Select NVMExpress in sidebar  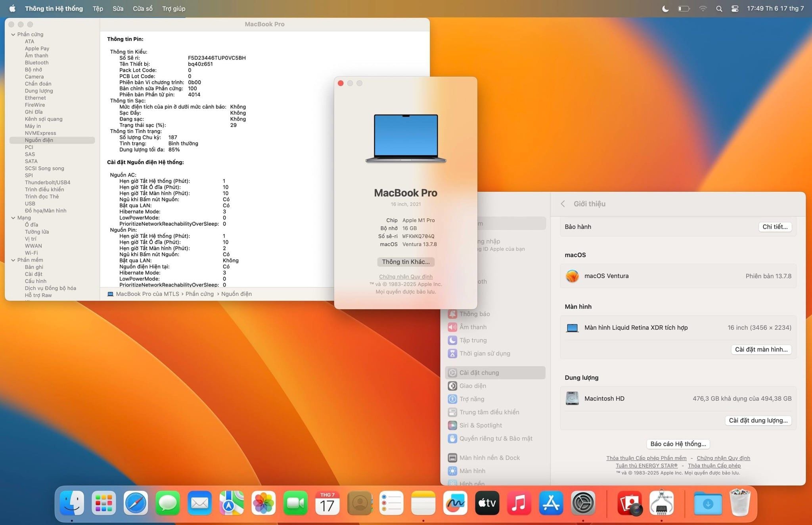tap(40, 133)
